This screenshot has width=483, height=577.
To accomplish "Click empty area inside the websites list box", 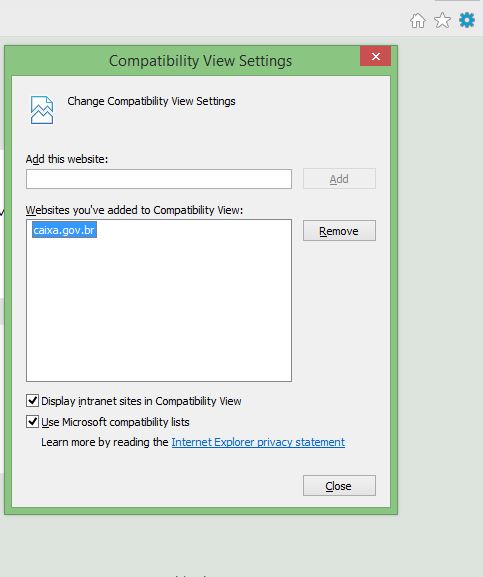I will pos(159,309).
